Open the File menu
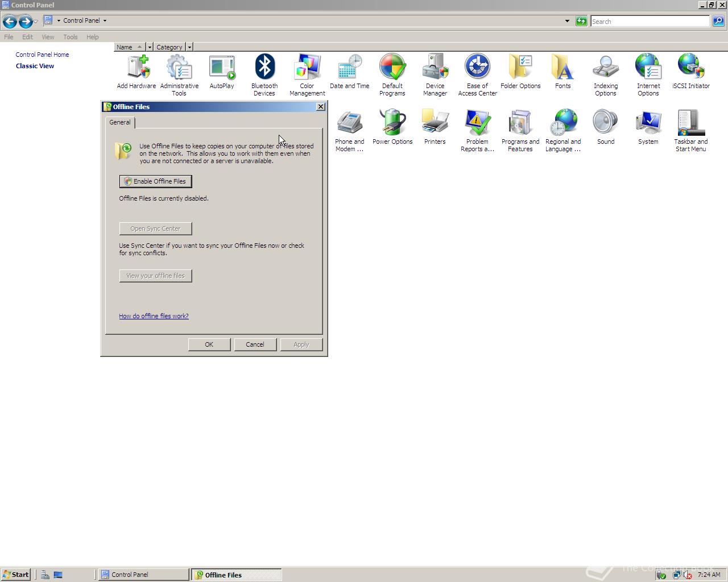 coord(9,37)
